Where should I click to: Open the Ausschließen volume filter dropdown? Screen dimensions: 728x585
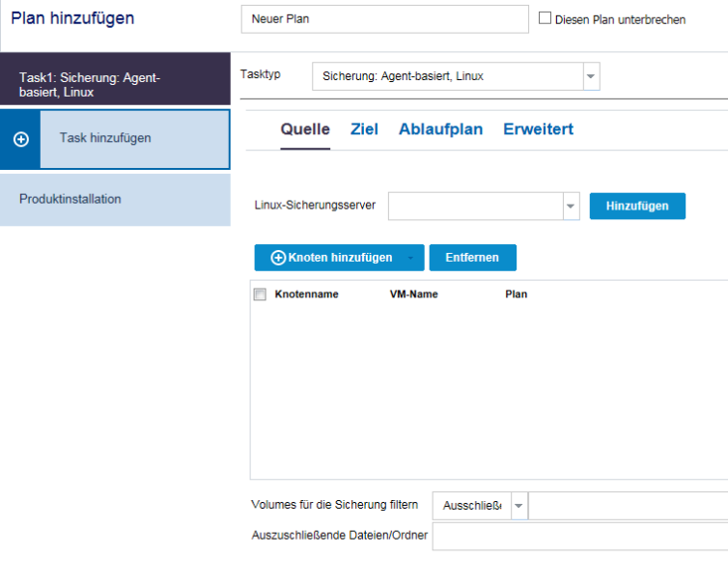[519, 506]
